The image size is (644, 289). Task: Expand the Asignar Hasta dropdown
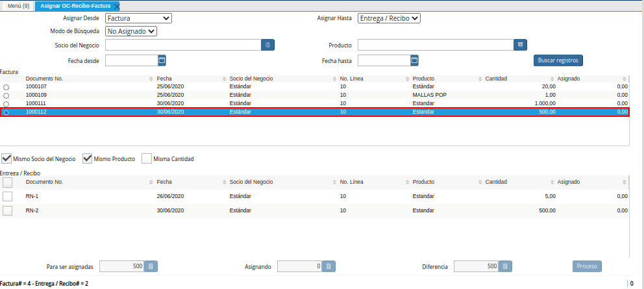pos(390,18)
